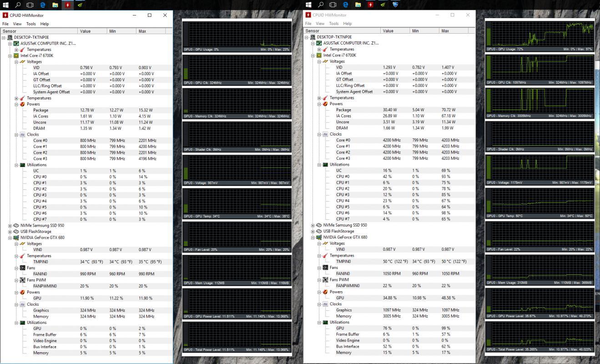The width and height of the screenshot is (600, 364).
Task: Select the Package value 12.78 W
Action: coord(87,110)
